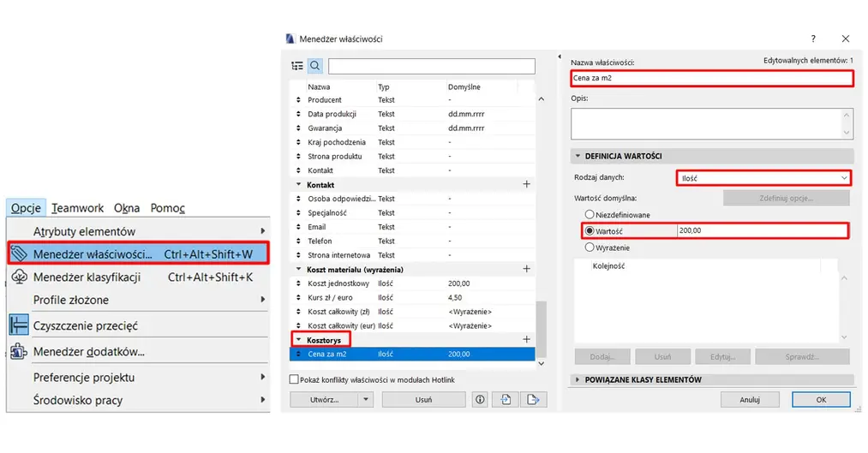
Task: Add property to Kontakt group
Action: coord(526,184)
